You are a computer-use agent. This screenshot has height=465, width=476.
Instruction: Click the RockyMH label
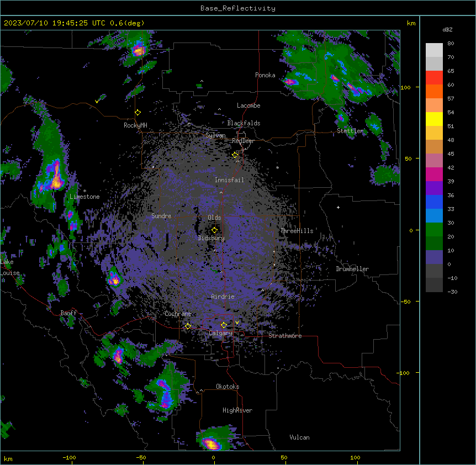135,125
